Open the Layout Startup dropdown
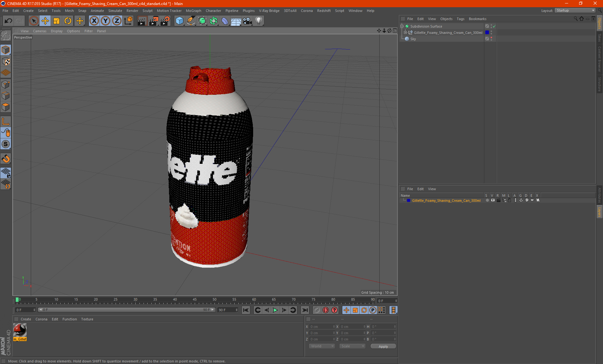The height and width of the screenshot is (364, 603). (x=575, y=10)
